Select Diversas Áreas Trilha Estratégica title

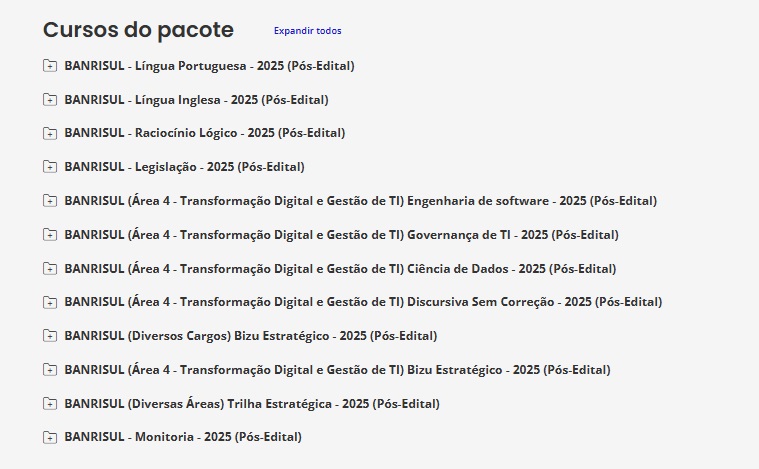pyautogui.click(x=252, y=404)
